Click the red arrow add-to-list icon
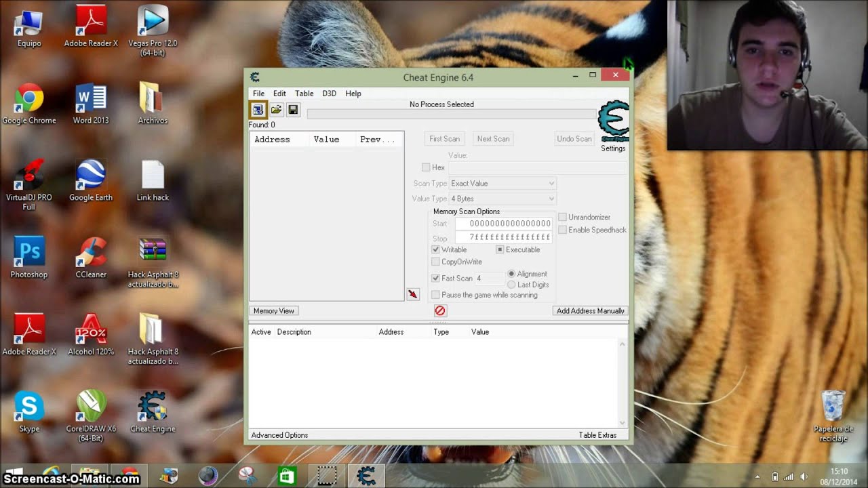This screenshot has width=868, height=488. (x=412, y=294)
